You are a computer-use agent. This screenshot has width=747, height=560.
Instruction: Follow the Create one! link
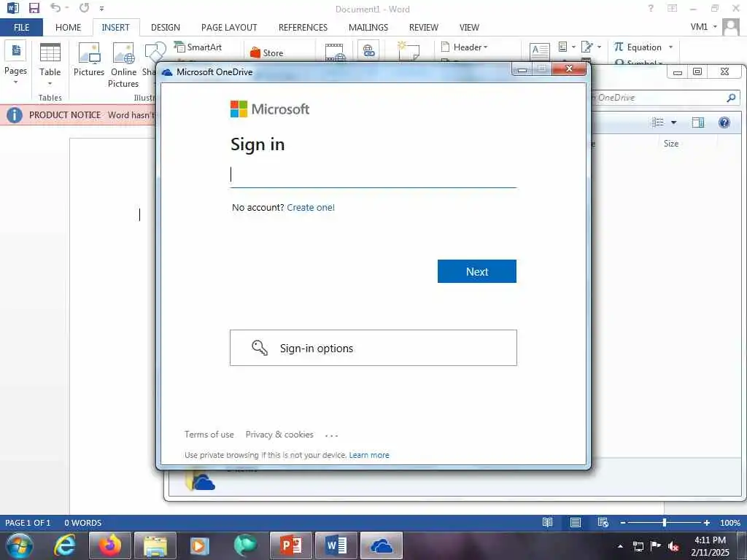point(311,207)
